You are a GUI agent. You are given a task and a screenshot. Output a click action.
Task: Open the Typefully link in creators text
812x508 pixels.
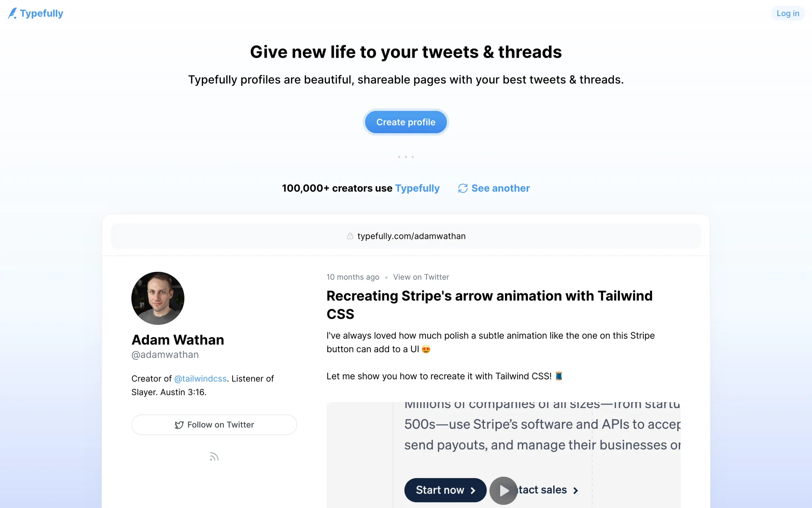click(417, 188)
